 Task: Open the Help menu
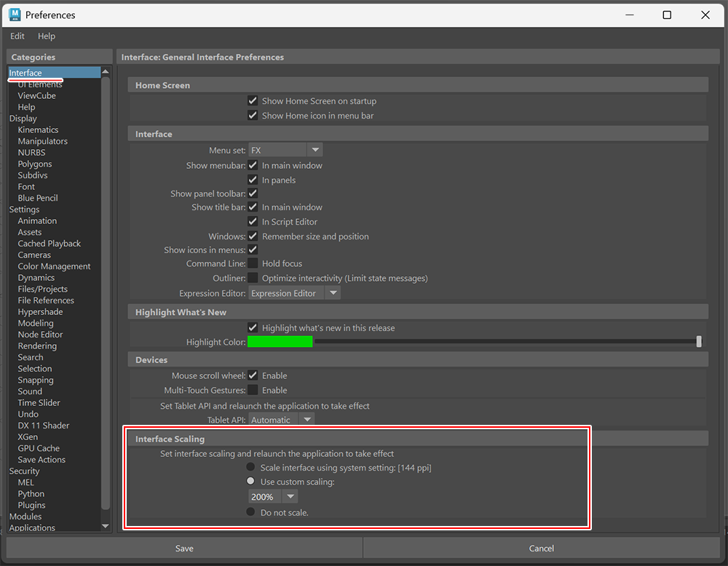[46, 36]
